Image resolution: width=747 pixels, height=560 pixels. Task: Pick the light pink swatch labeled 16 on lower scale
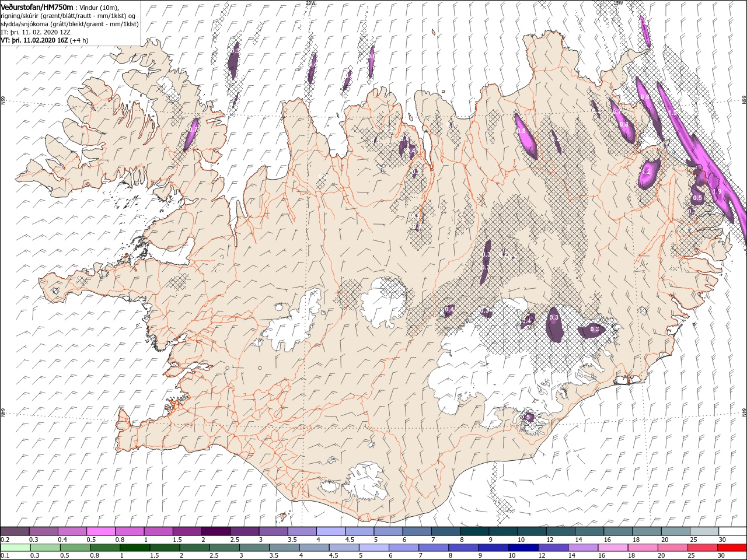click(x=612, y=548)
